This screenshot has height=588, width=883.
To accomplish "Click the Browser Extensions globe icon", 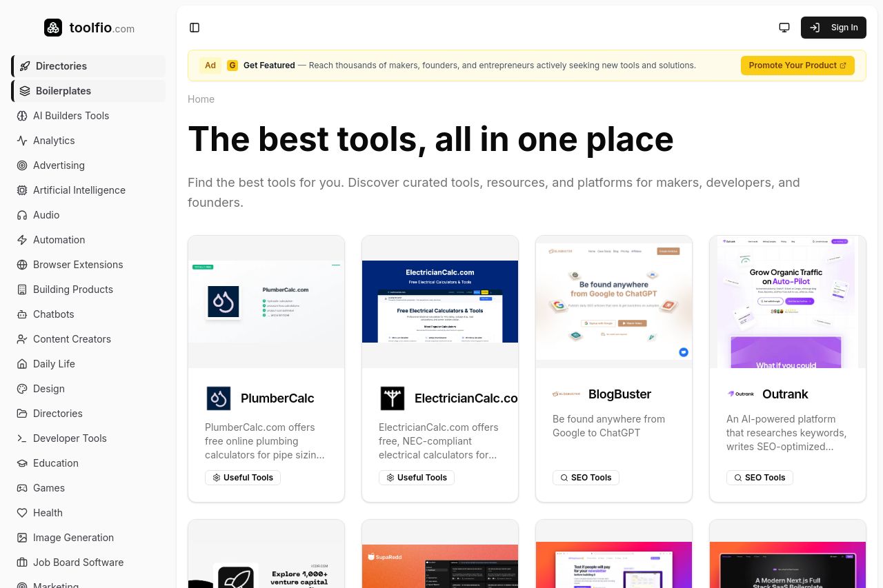I will click(22, 265).
